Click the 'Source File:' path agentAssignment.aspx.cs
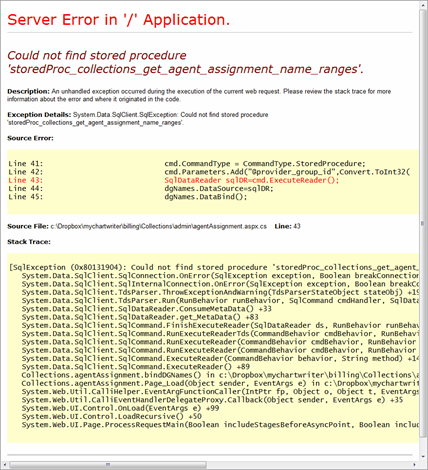 (x=159, y=226)
